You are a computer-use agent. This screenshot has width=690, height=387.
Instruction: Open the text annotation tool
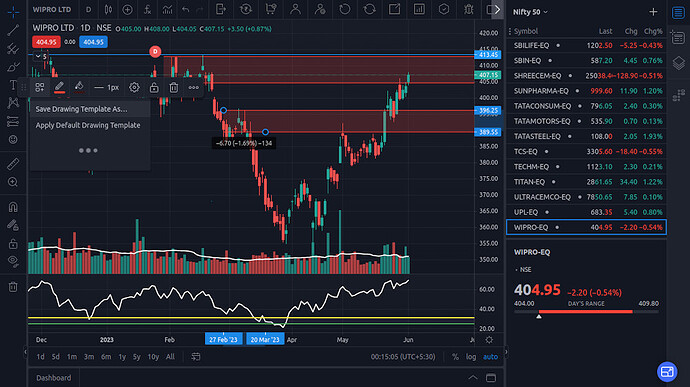(13, 85)
